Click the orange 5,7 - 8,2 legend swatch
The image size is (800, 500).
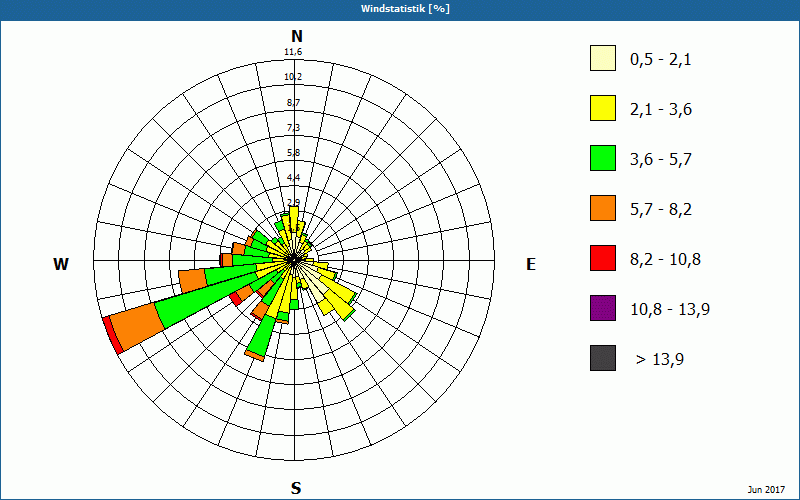pos(603,208)
